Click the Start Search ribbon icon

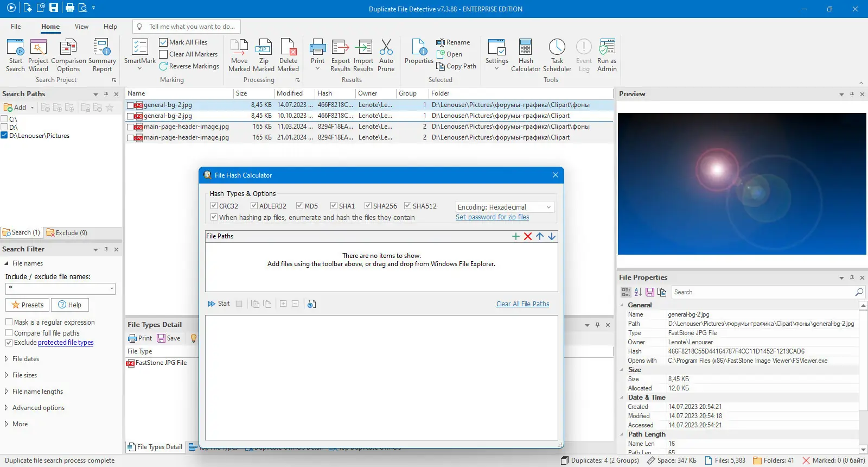click(x=15, y=55)
